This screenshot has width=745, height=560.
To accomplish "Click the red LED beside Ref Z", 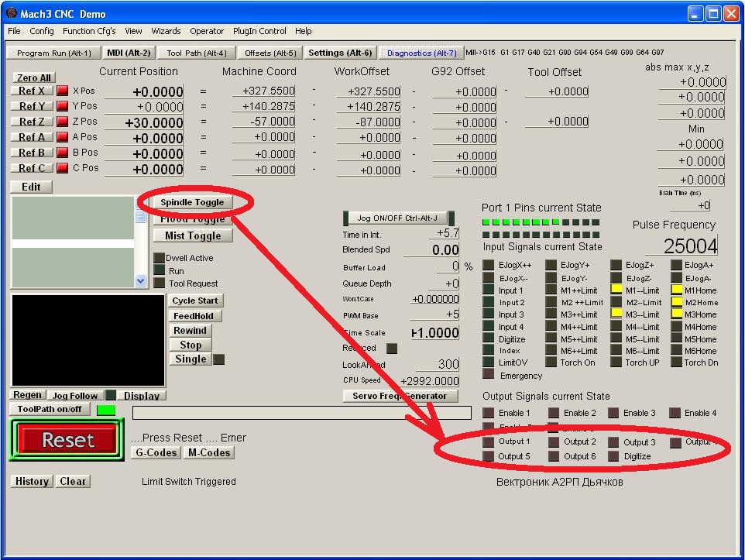I will coord(62,122).
